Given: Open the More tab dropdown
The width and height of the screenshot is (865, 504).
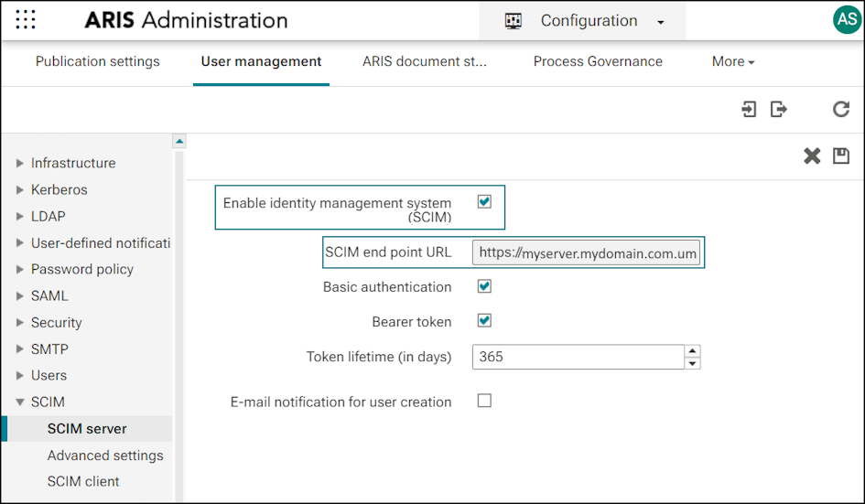Looking at the screenshot, I should (x=732, y=61).
